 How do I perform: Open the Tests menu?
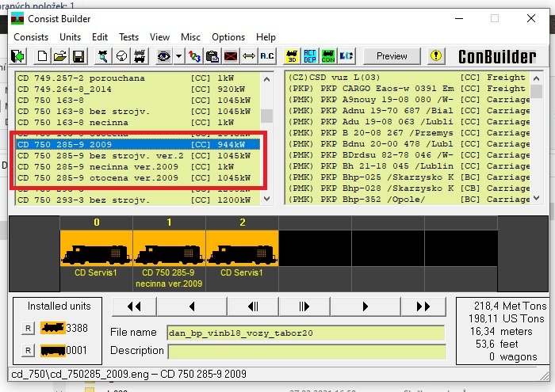click(128, 36)
